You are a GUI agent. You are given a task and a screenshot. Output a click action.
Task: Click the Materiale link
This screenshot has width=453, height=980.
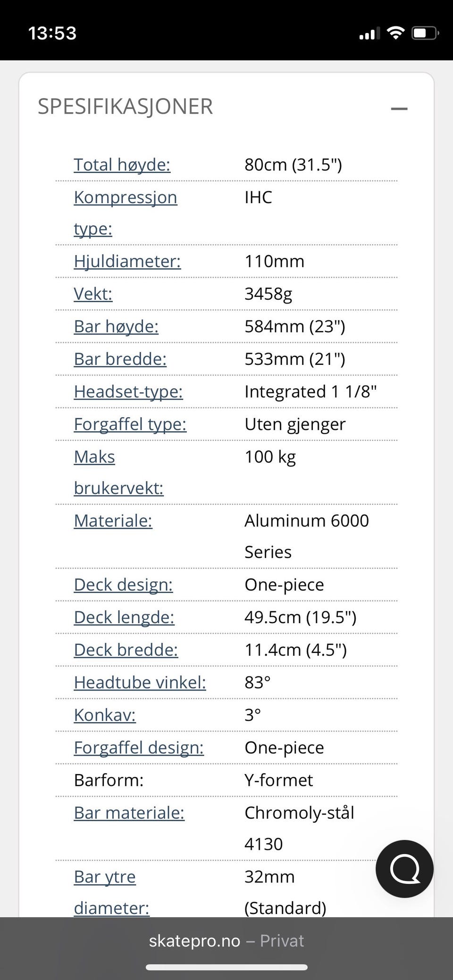(x=113, y=520)
